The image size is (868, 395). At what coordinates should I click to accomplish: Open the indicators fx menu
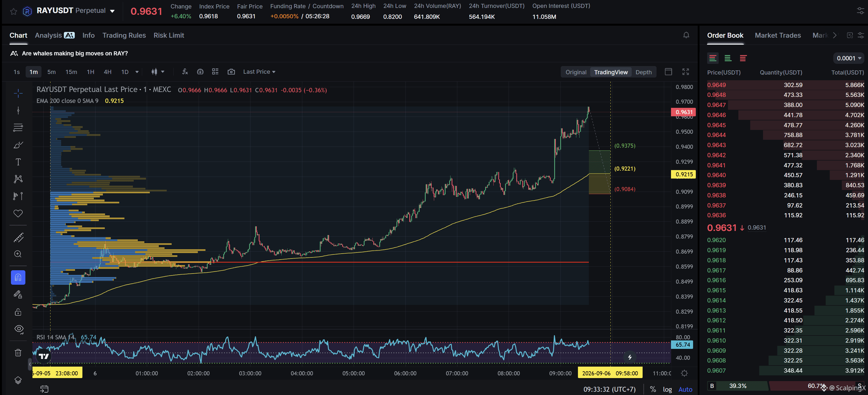(185, 72)
